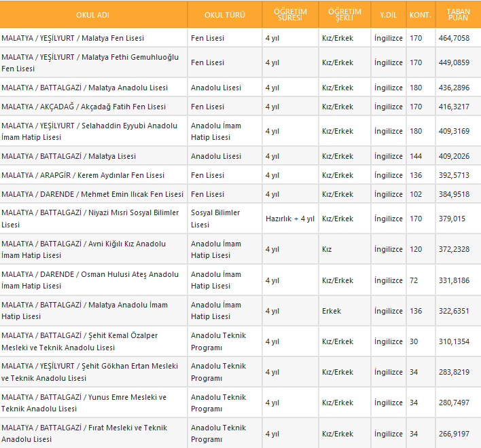481x448 pixels.
Task: Click the KONT. column header
Action: click(420, 15)
